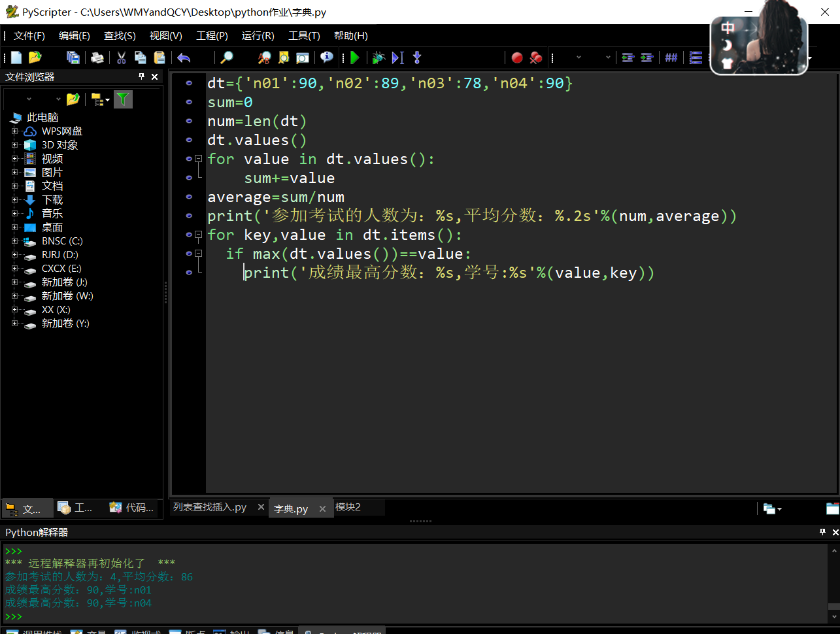This screenshot has height=634, width=840.
Task: Open the 工程(P) menu
Action: tap(212, 36)
